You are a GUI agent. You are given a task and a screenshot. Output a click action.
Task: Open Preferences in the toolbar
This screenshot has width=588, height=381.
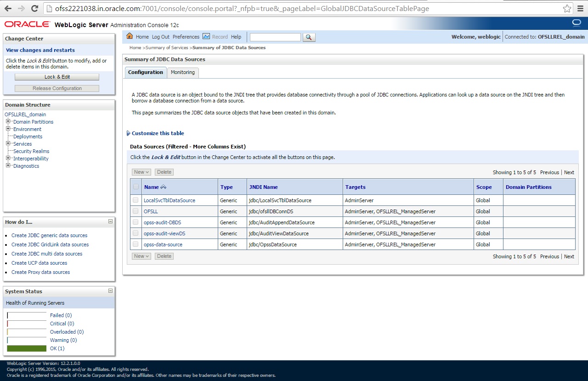point(186,37)
